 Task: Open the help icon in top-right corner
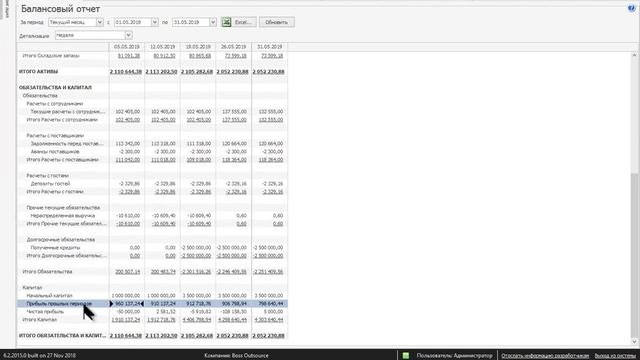pos(631,8)
